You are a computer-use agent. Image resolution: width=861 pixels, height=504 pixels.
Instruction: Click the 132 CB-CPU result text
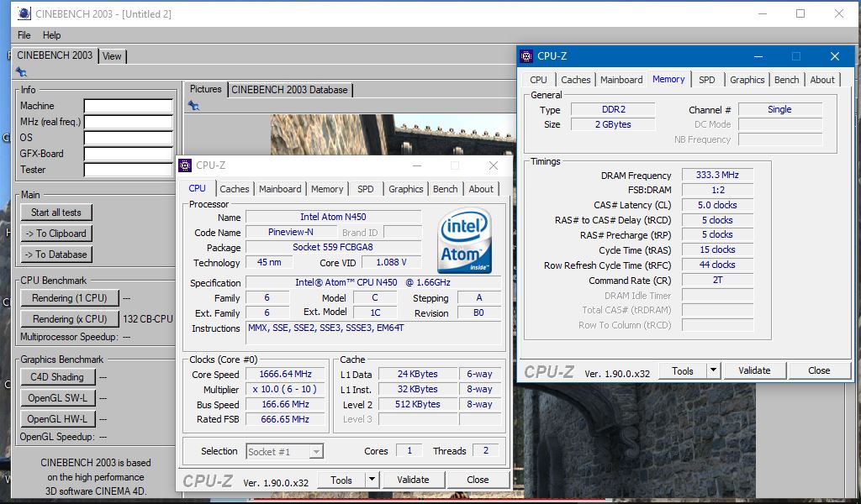(148, 318)
